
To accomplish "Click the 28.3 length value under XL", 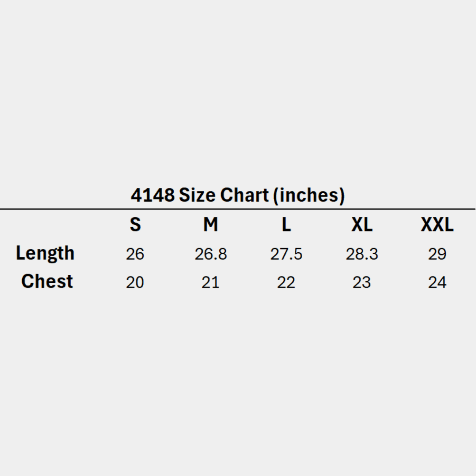I will point(362,254).
